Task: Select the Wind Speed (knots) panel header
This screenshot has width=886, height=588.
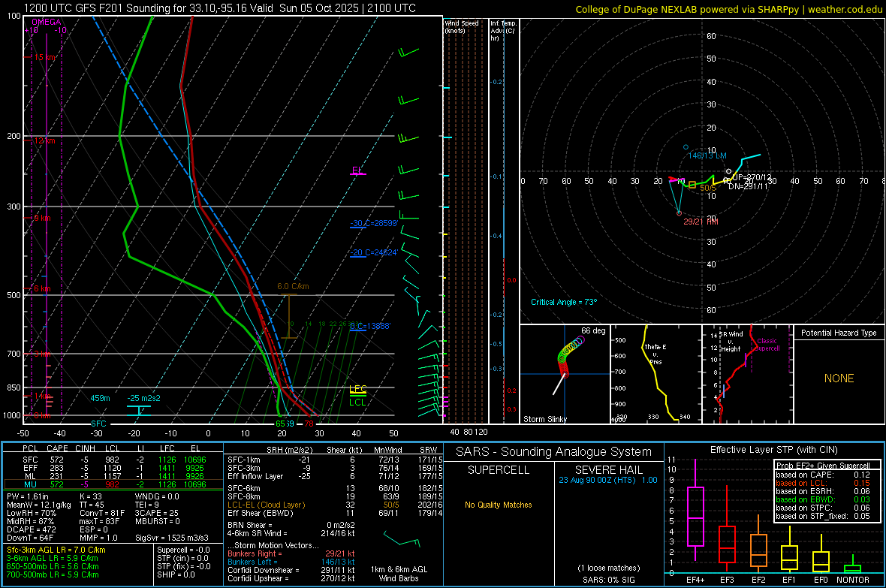Action: [x=461, y=26]
